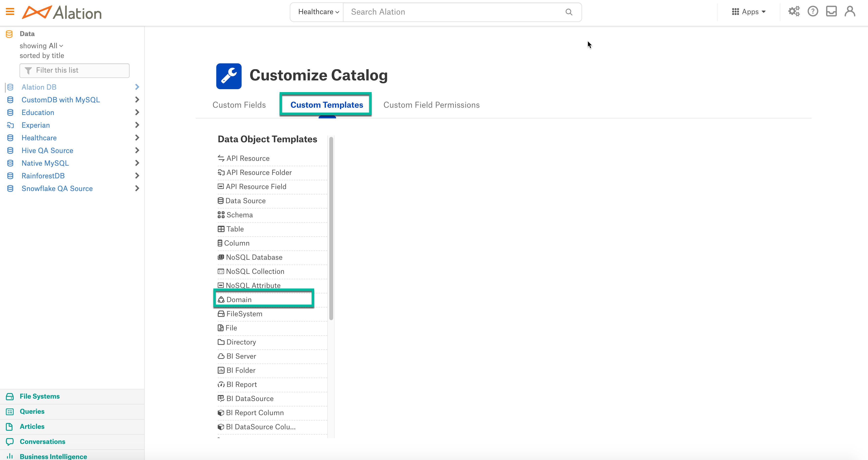Click the Filter this list field
This screenshot has height=460, width=868.
point(75,70)
